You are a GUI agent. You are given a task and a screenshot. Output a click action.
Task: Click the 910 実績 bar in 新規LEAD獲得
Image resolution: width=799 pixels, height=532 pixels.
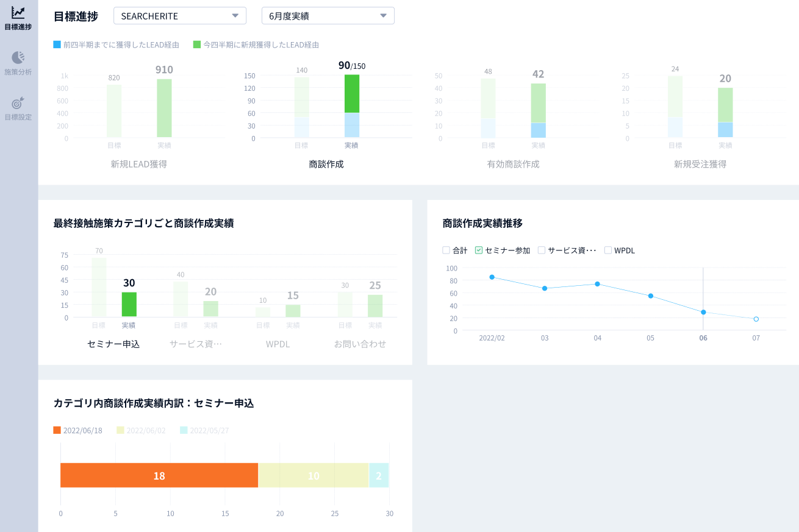164,108
